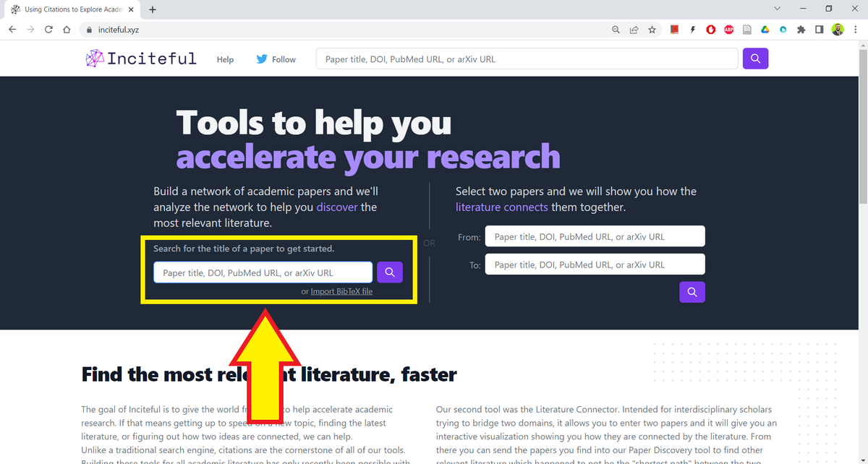View site security padlock info
The image size is (868, 464).
[x=89, y=30]
